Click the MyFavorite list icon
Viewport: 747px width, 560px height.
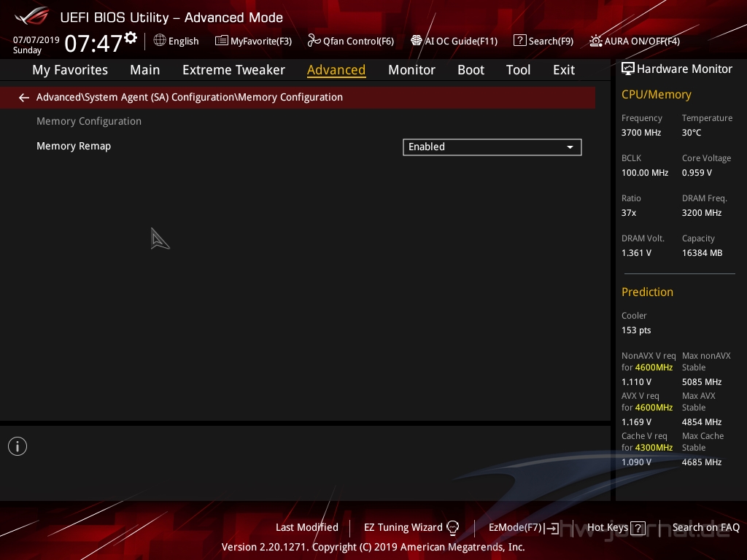click(x=222, y=41)
